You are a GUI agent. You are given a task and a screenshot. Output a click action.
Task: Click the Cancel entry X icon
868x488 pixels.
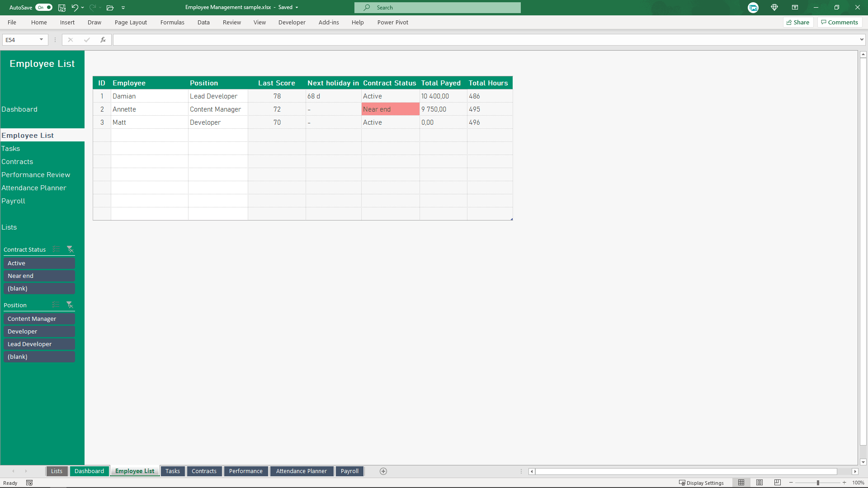71,40
